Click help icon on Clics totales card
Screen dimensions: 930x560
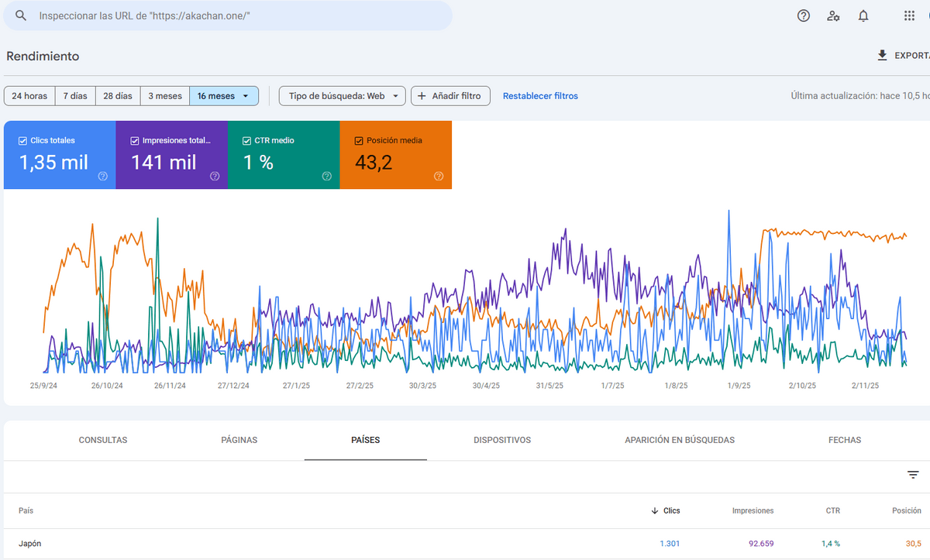(102, 177)
